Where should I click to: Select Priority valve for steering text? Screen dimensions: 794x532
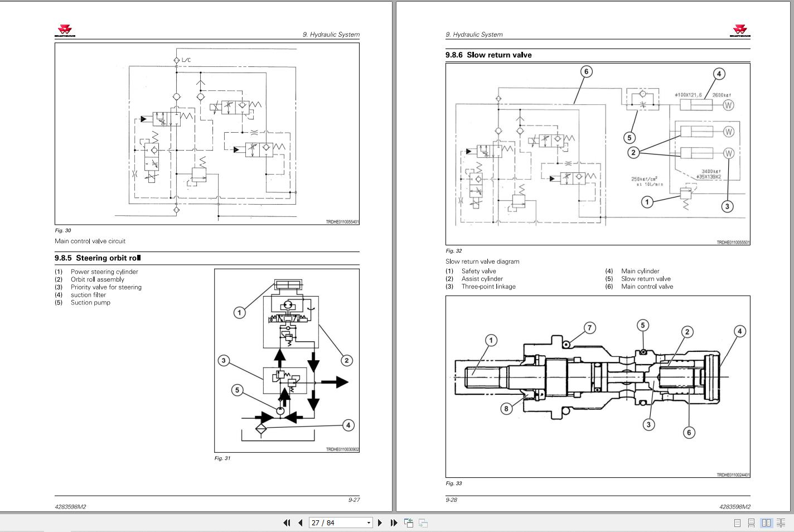[x=106, y=287]
